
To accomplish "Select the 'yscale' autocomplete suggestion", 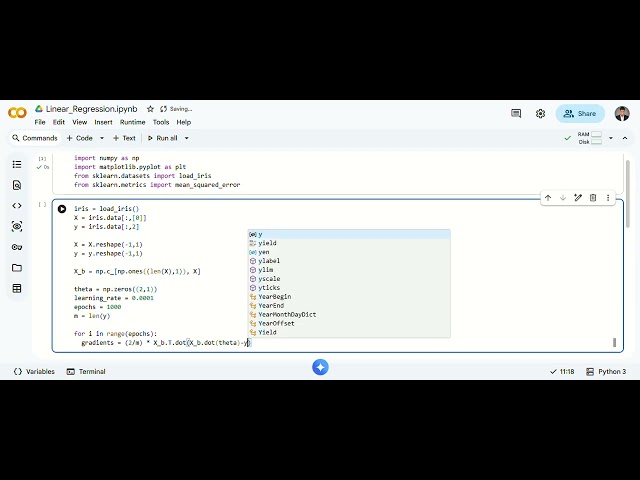I will pos(349,279).
